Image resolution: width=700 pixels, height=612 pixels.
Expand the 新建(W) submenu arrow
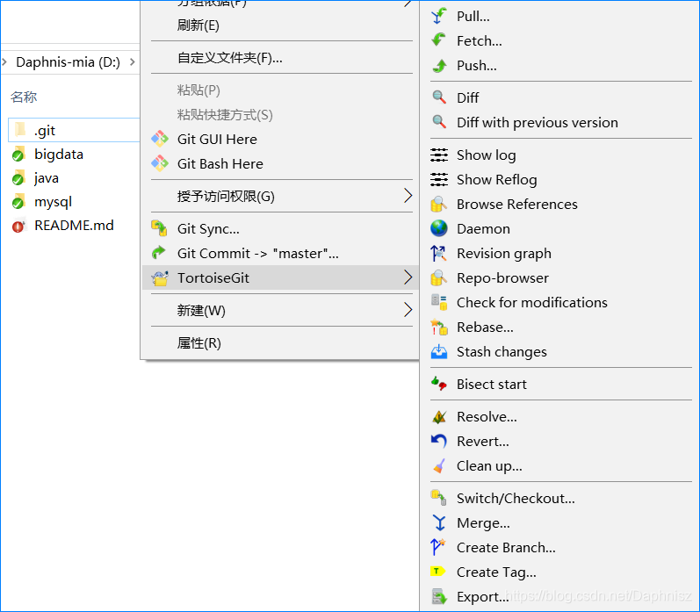(408, 310)
